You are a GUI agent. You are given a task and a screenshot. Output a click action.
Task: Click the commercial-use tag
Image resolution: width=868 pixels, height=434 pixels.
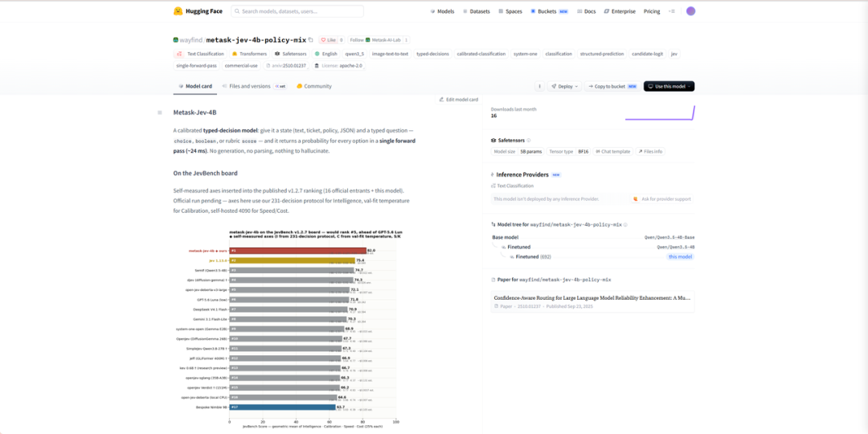pyautogui.click(x=241, y=65)
